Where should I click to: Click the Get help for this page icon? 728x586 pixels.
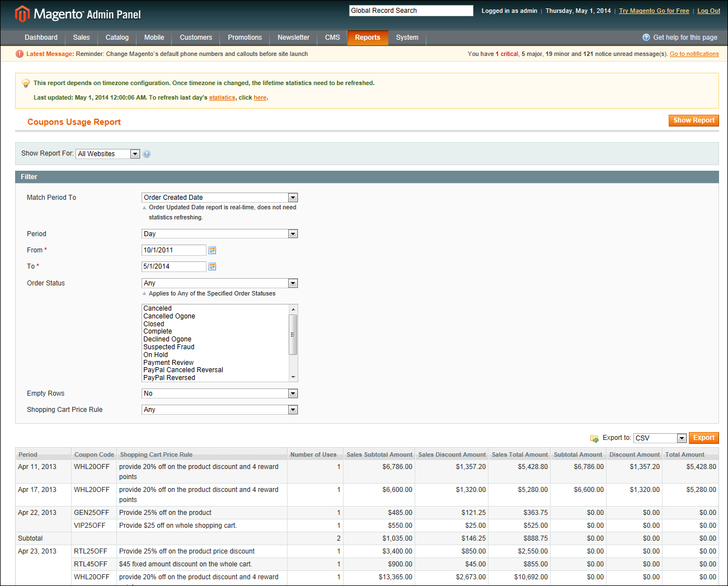[646, 37]
